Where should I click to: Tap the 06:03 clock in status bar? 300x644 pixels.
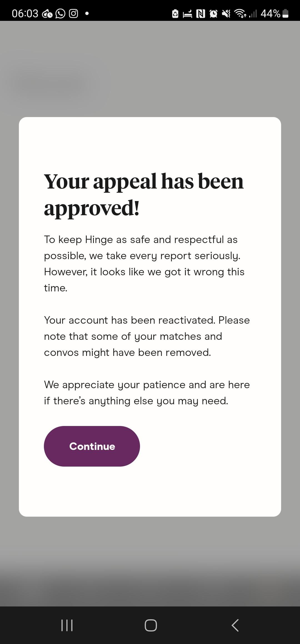click(x=25, y=13)
